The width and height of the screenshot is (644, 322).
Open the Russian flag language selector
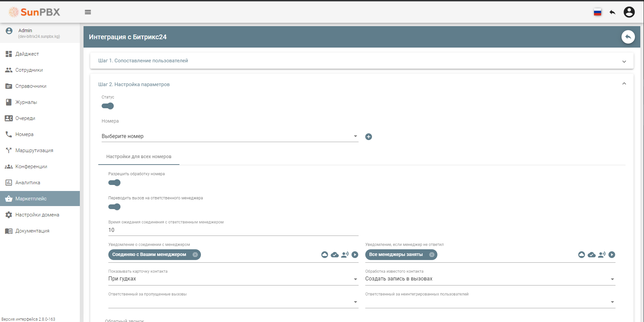coord(597,12)
